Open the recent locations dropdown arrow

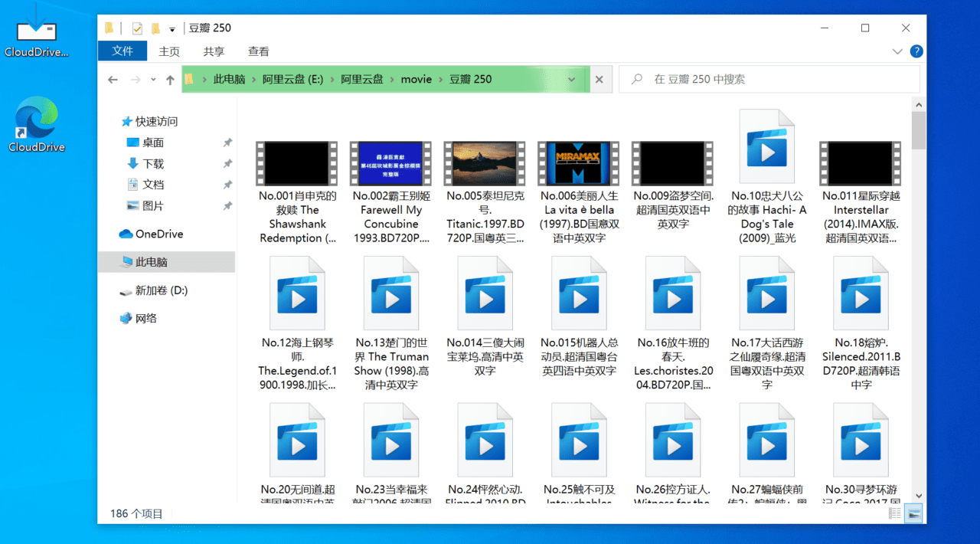153,80
